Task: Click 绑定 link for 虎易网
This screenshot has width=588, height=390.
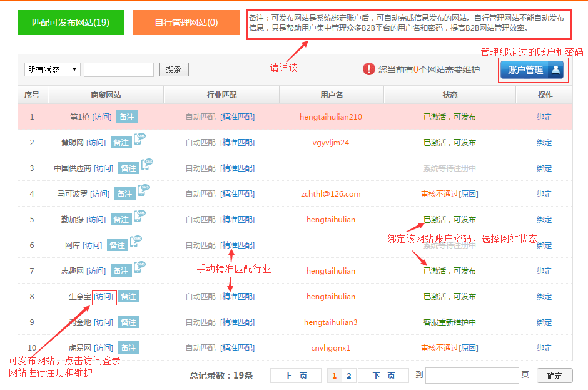Action: (x=544, y=348)
